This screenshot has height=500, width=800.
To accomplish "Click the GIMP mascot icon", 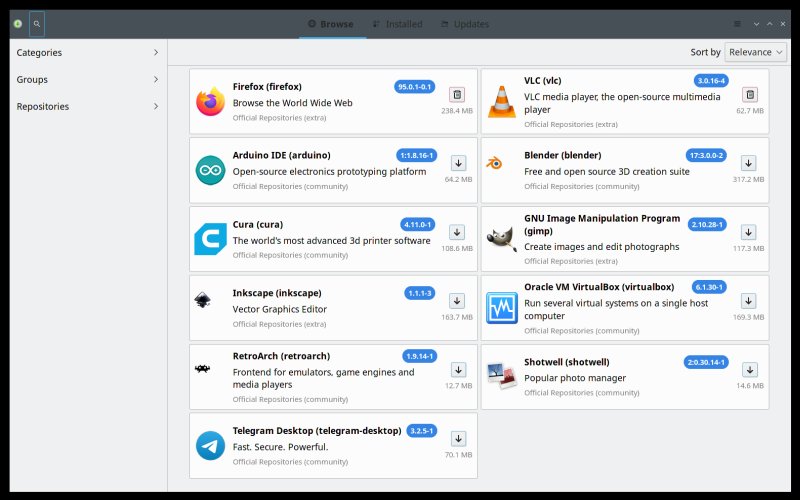I will click(x=502, y=239).
